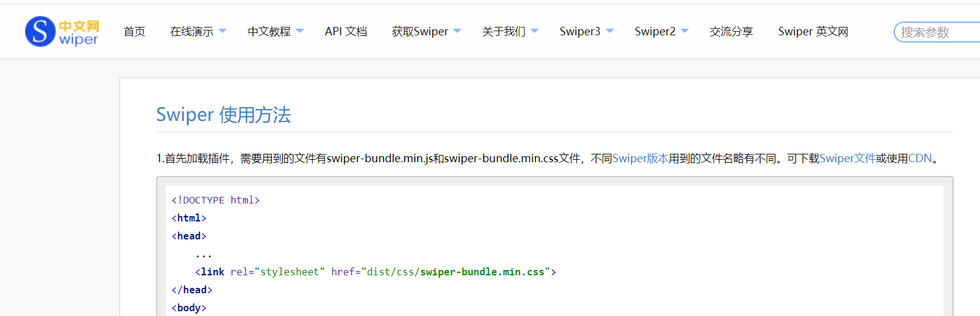Screen dimensions: 980x316
Task: Open the 中文教程 menu
Action: point(269,32)
